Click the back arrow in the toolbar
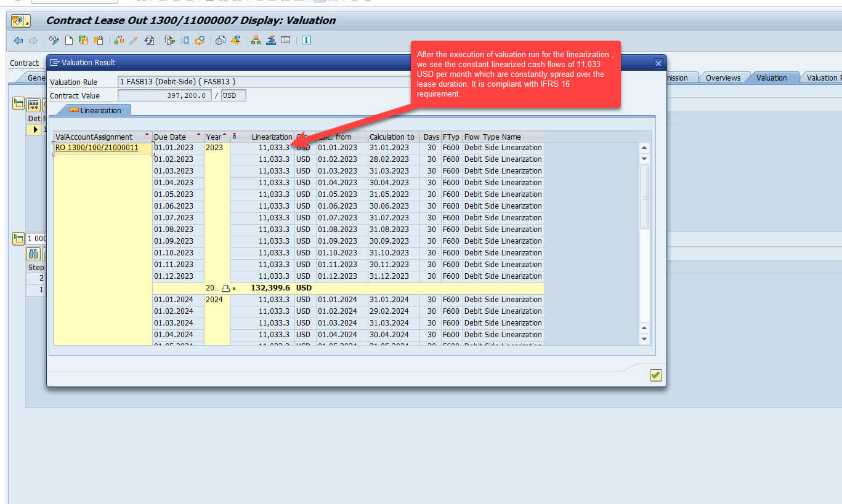842x504 pixels. 18,41
